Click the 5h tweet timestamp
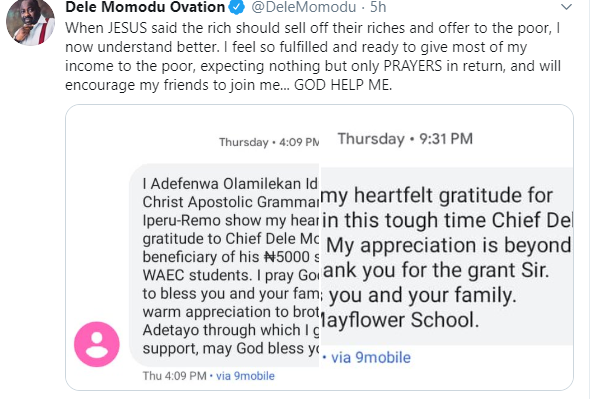 point(378,7)
